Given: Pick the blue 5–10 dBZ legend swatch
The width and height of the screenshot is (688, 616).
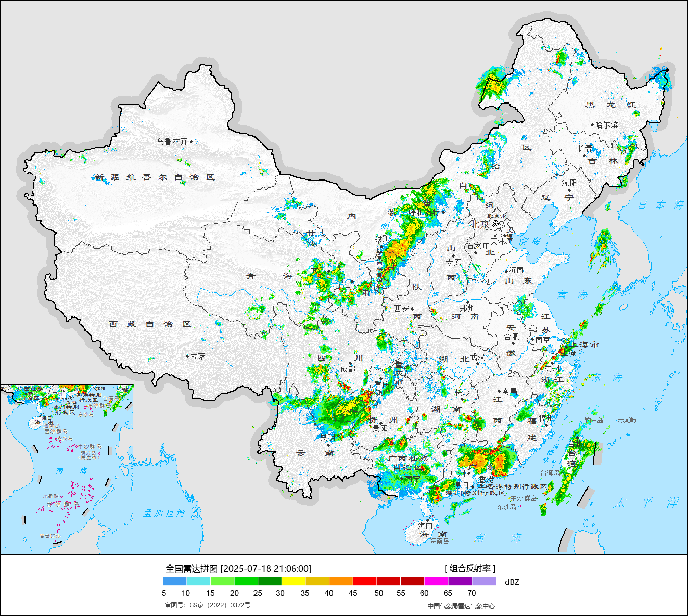Looking at the screenshot, I should point(174,581).
